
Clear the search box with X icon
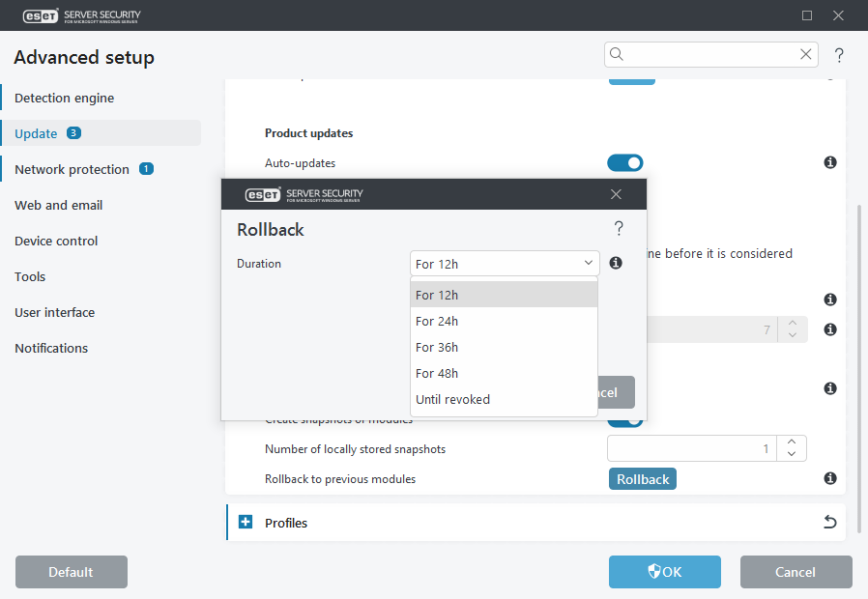[805, 55]
